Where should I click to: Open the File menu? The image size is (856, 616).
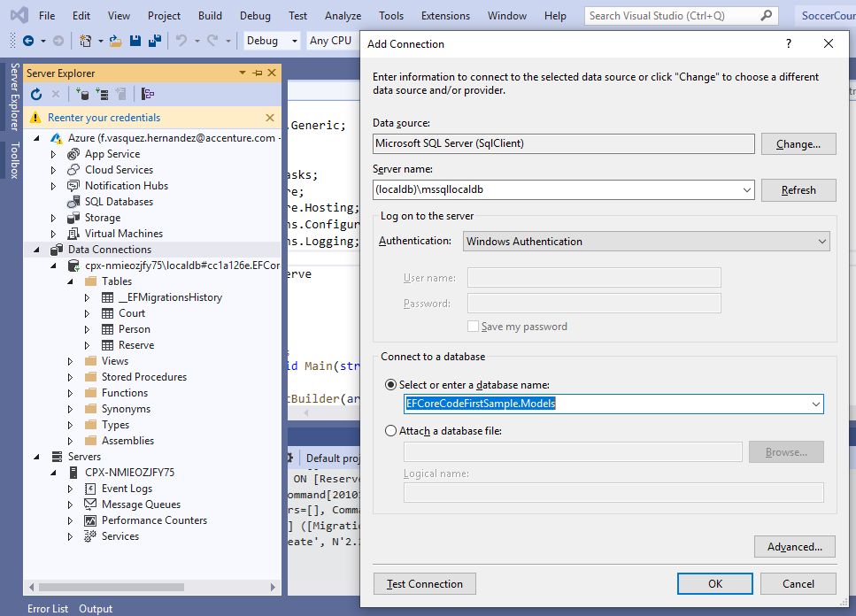(x=47, y=16)
